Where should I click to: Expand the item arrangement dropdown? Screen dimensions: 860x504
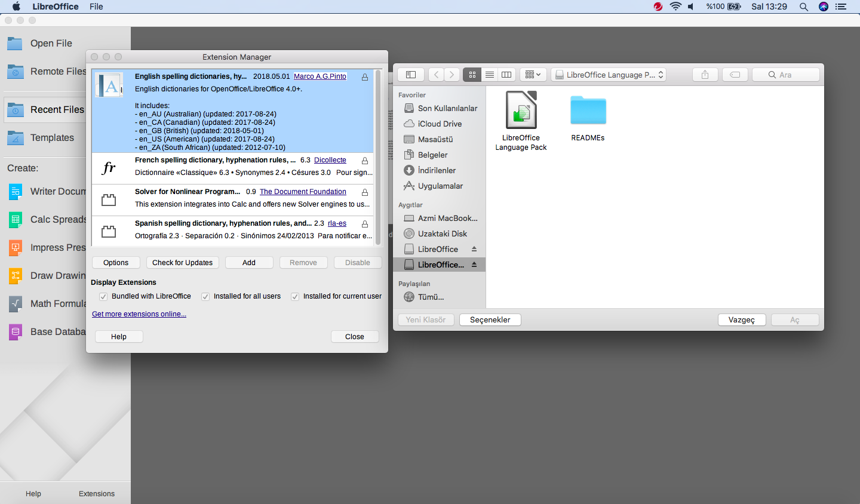[x=533, y=75]
